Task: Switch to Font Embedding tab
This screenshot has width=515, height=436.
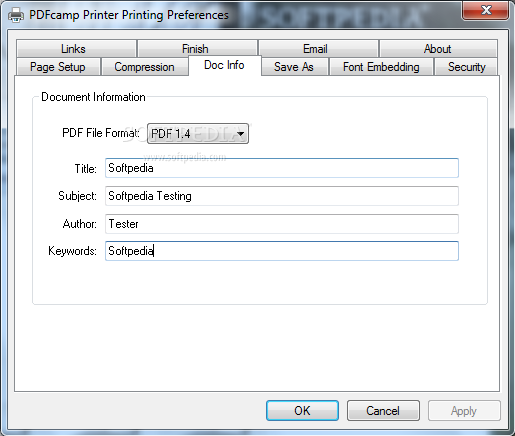Action: [x=381, y=67]
